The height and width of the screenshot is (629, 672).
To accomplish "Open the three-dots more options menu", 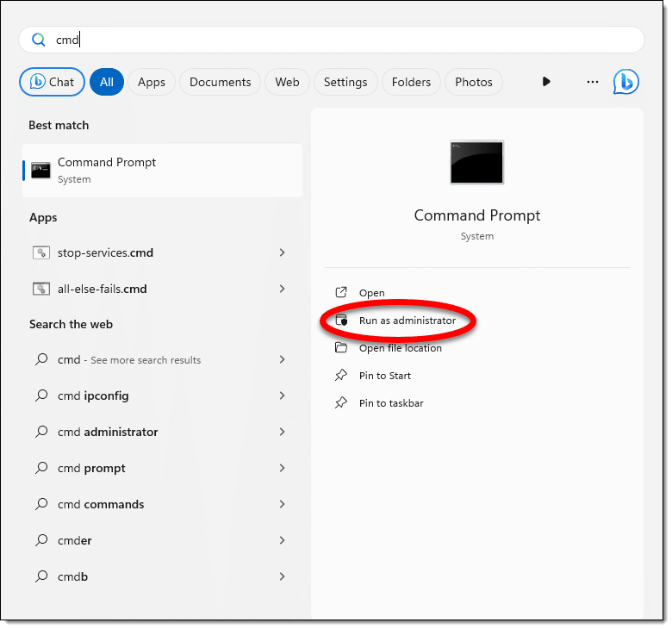I will click(x=592, y=82).
